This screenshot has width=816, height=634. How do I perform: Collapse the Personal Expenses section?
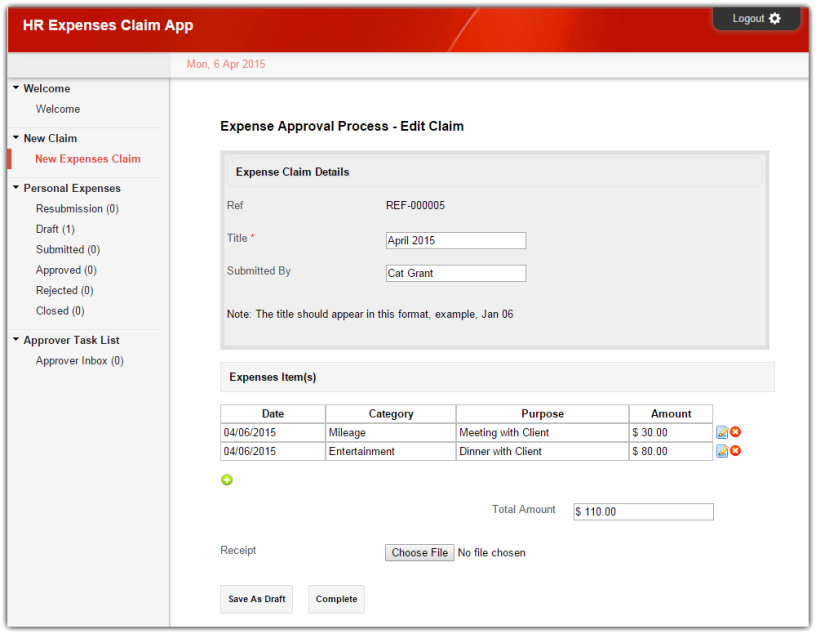[x=16, y=188]
